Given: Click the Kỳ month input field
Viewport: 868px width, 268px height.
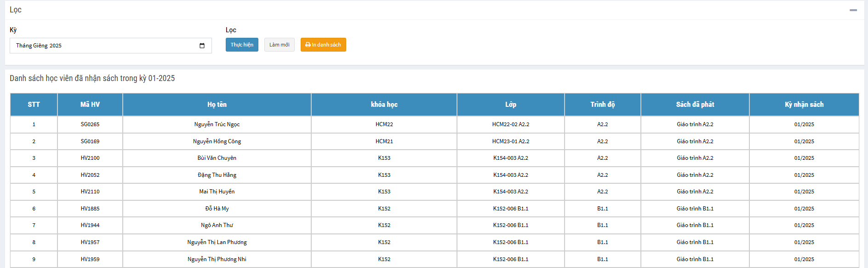Looking at the screenshot, I should (101, 46).
